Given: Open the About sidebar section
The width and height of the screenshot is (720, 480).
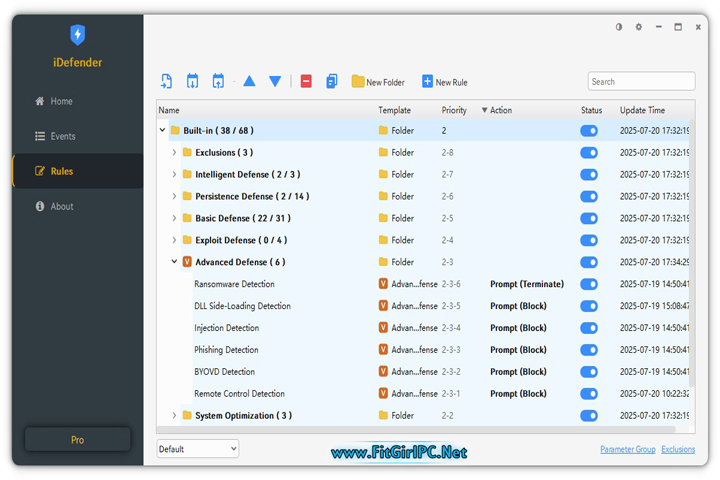Looking at the screenshot, I should [x=62, y=206].
